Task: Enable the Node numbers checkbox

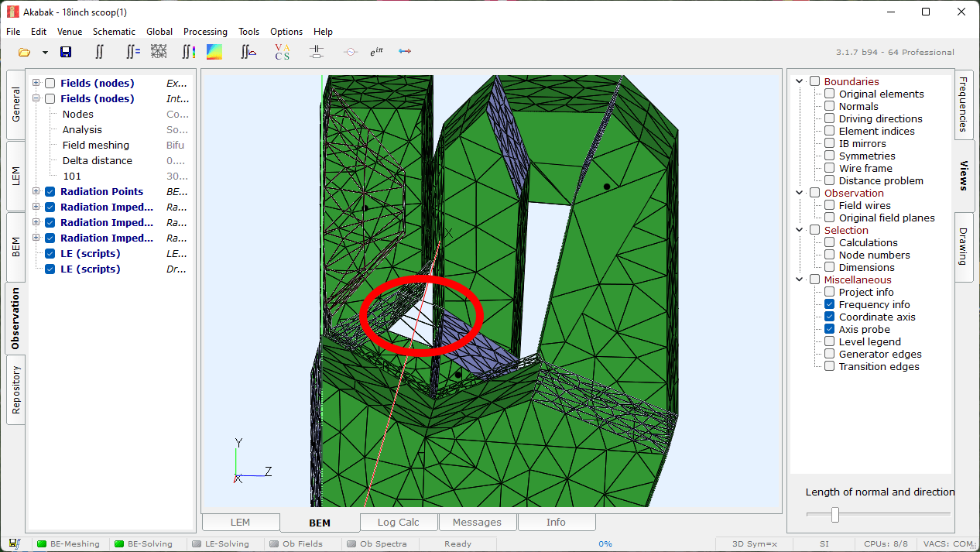Action: (x=829, y=255)
